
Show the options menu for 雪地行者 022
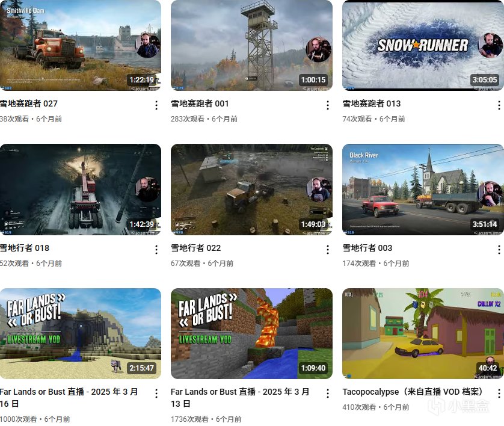click(328, 250)
